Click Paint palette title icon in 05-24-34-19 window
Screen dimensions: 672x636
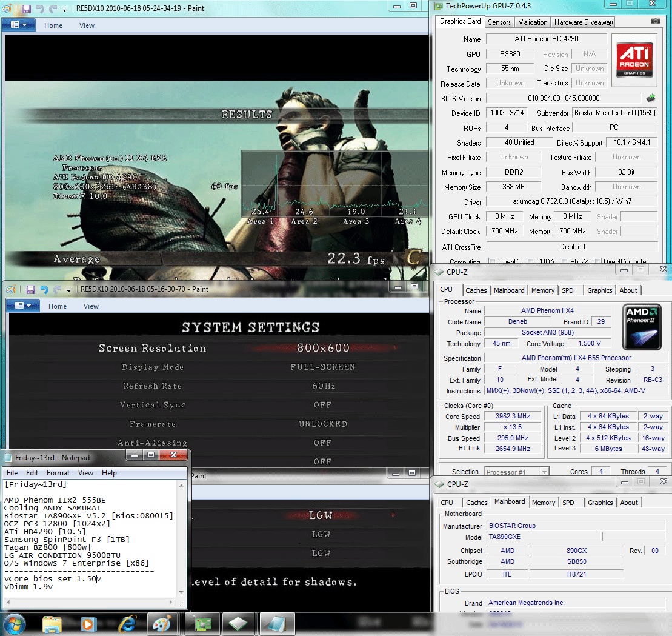pyautogui.click(x=7, y=8)
